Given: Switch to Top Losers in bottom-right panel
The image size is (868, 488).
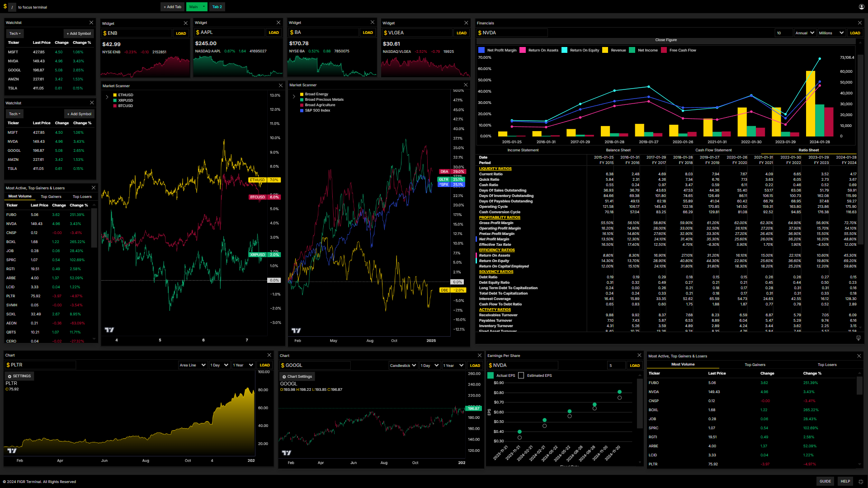Looking at the screenshot, I should pyautogui.click(x=827, y=365).
